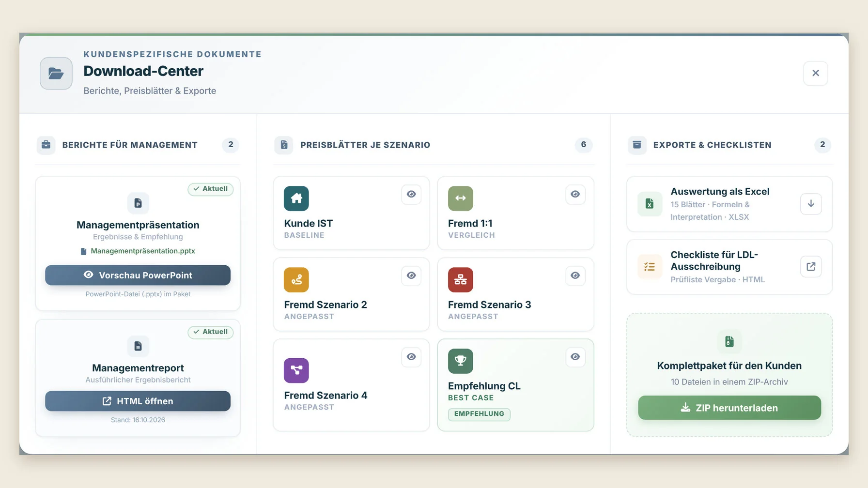
Task: Close the Download-Center dialog
Action: 816,73
